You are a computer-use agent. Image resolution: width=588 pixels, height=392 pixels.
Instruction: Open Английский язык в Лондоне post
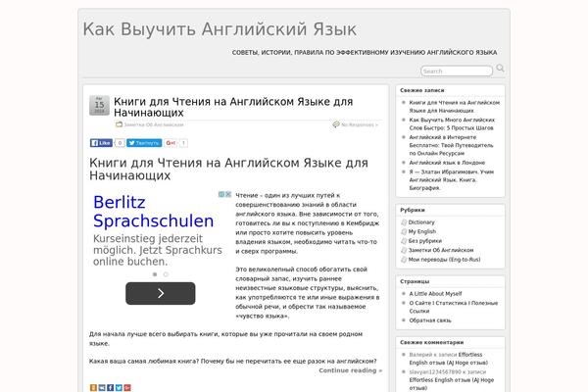447,163
